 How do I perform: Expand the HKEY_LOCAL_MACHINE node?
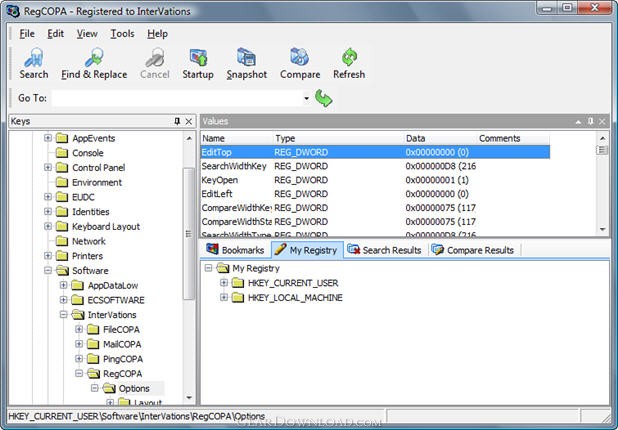(x=224, y=298)
